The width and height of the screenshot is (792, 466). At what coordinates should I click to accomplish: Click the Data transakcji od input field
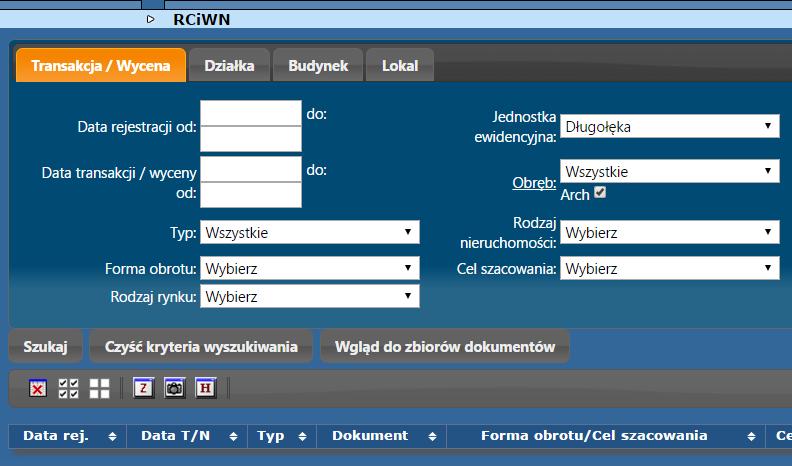pos(251,169)
